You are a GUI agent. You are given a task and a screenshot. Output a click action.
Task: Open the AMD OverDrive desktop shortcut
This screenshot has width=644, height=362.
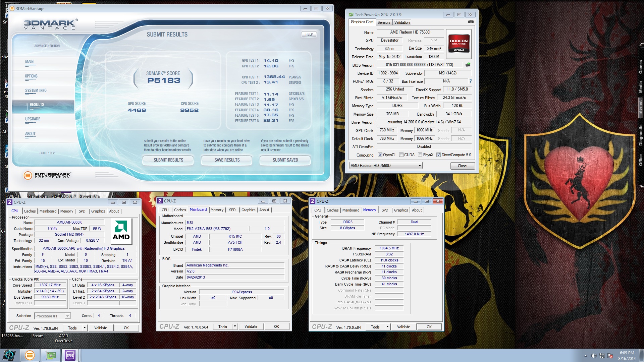[63, 338]
